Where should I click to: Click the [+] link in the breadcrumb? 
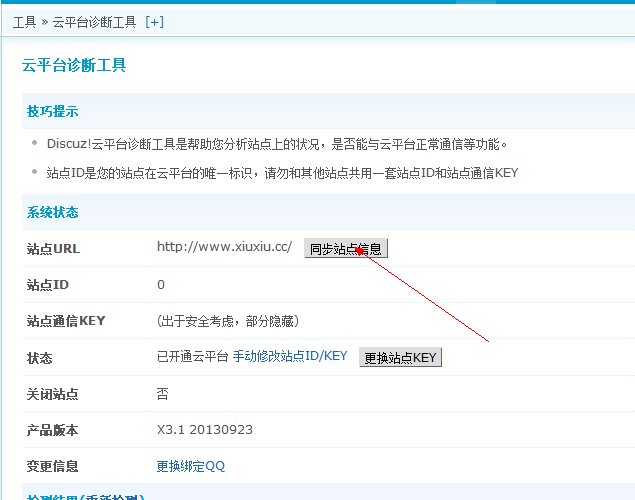point(154,22)
